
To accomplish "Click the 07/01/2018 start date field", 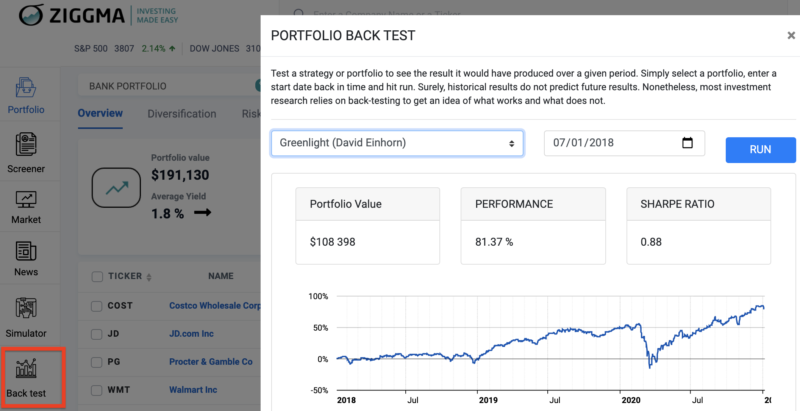I will (624, 143).
